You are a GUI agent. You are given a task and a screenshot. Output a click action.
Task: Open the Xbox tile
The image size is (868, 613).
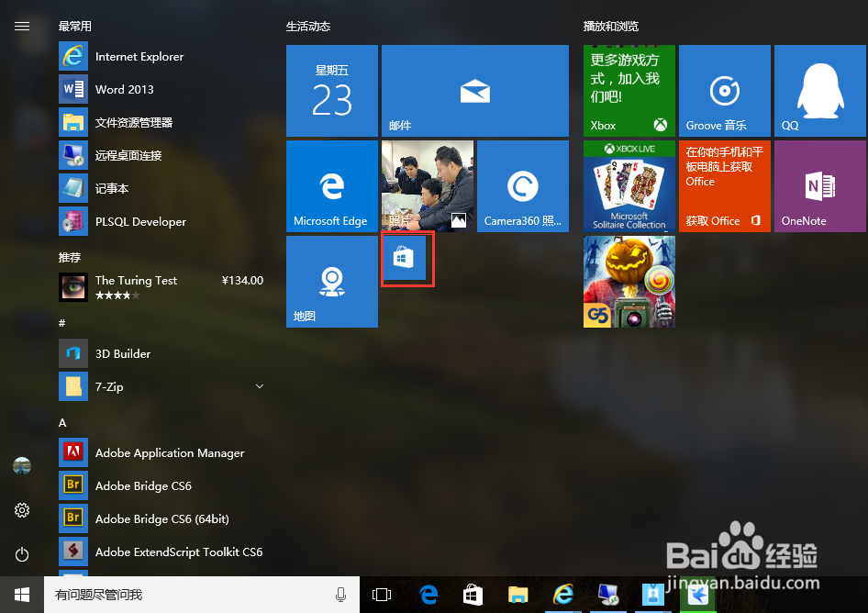(x=629, y=91)
